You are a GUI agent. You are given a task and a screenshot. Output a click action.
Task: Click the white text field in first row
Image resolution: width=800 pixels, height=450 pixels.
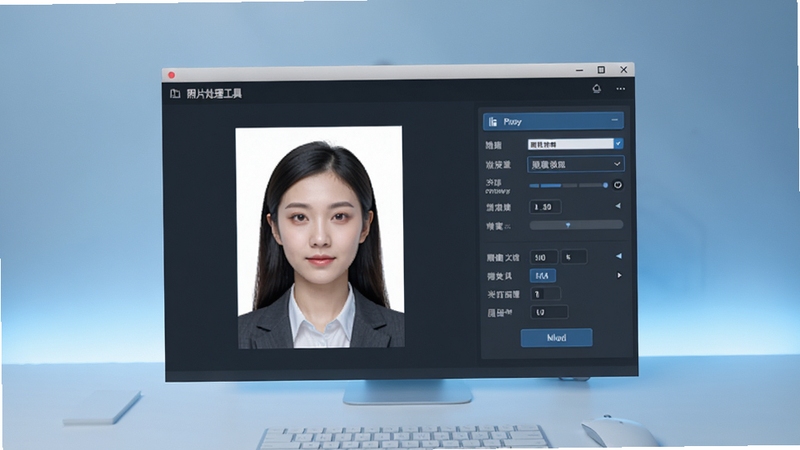click(570, 144)
